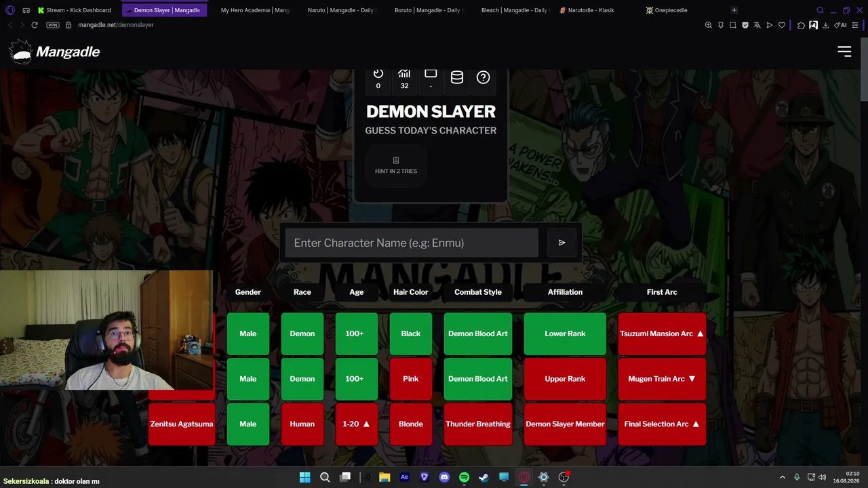This screenshot has height=488, width=868.
Task: Open the Naruto | Mangadle tab
Action: [341, 10]
